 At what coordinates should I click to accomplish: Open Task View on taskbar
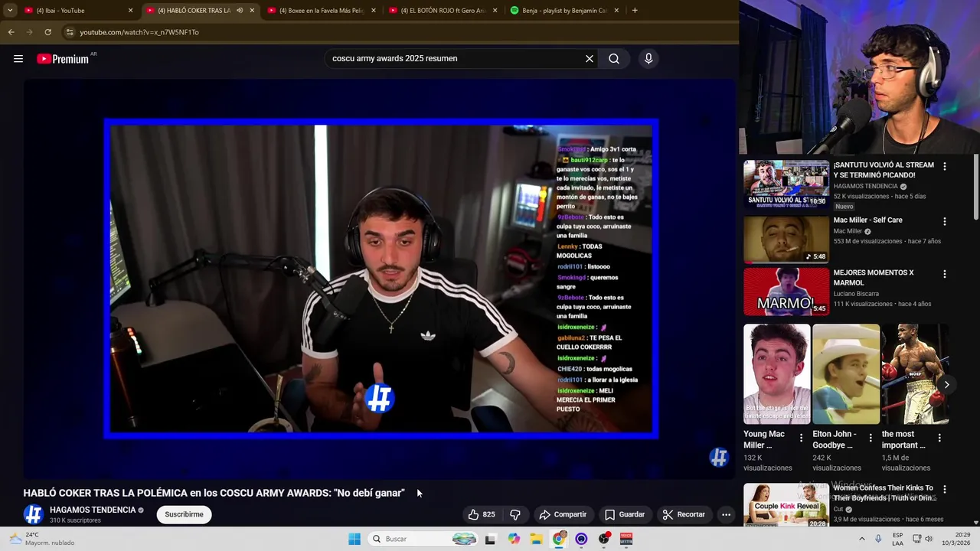coord(490,539)
